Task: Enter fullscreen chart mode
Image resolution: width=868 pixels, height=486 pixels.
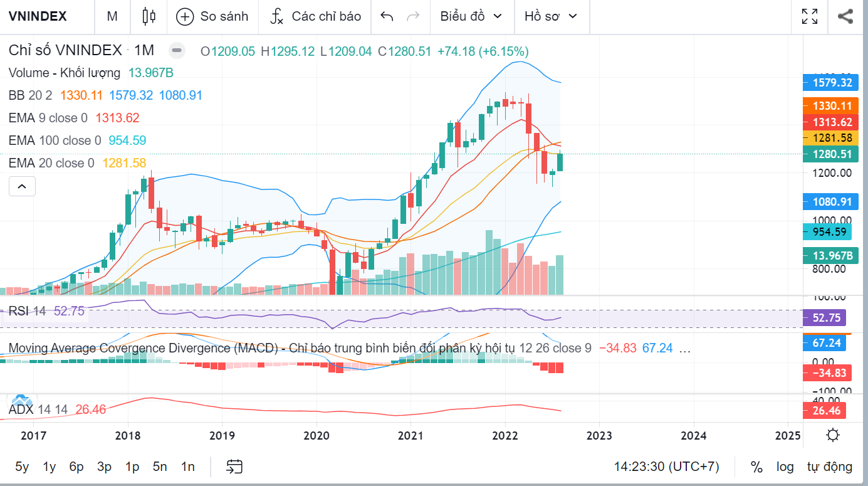Action: [810, 16]
